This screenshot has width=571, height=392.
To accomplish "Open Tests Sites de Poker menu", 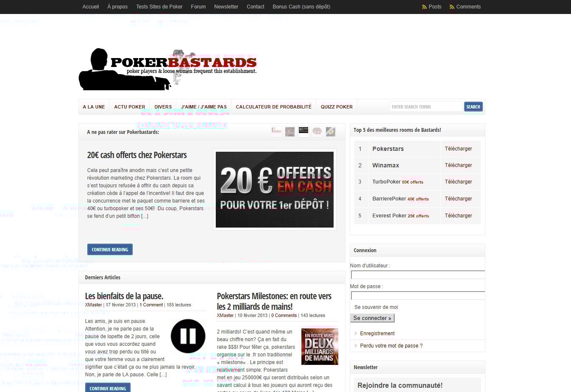I will (x=159, y=7).
